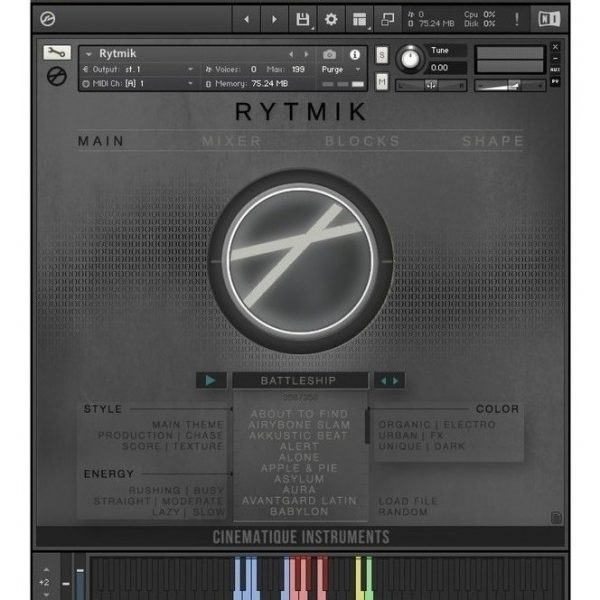
Task: Toggle CHASE style filter
Action: pyautogui.click(x=204, y=435)
